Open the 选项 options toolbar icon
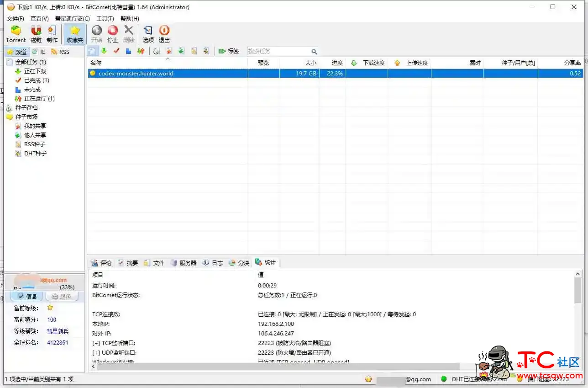 click(x=148, y=34)
